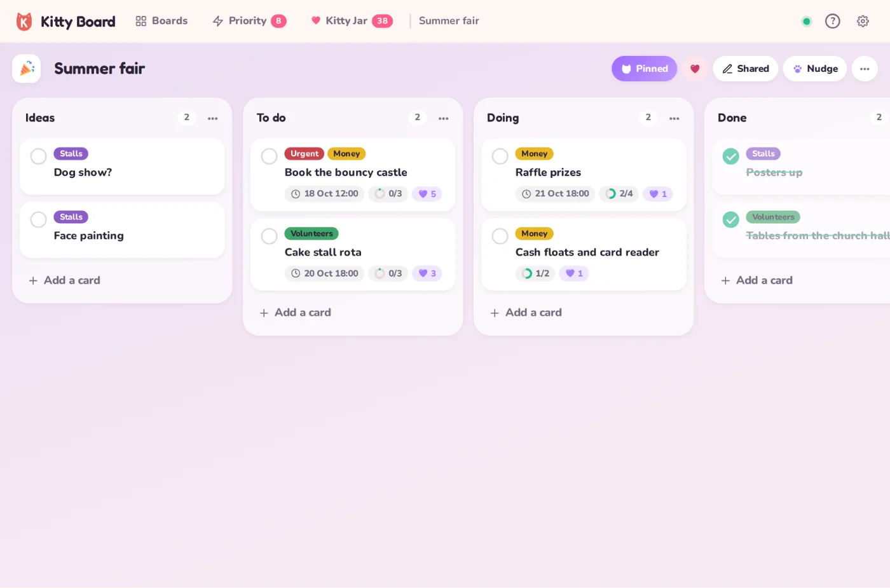Open the Cash floats and card reader card
Screen dimensions: 890x588
tap(584, 254)
